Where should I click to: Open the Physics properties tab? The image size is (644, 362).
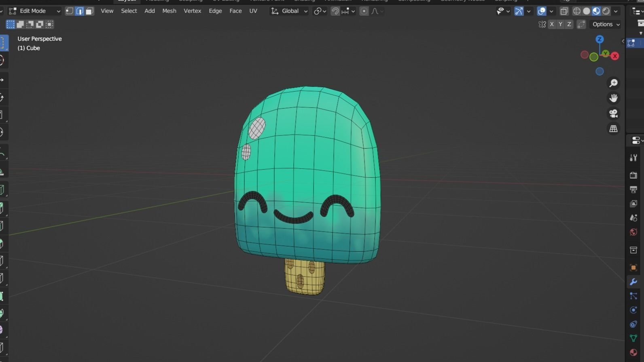tap(633, 310)
